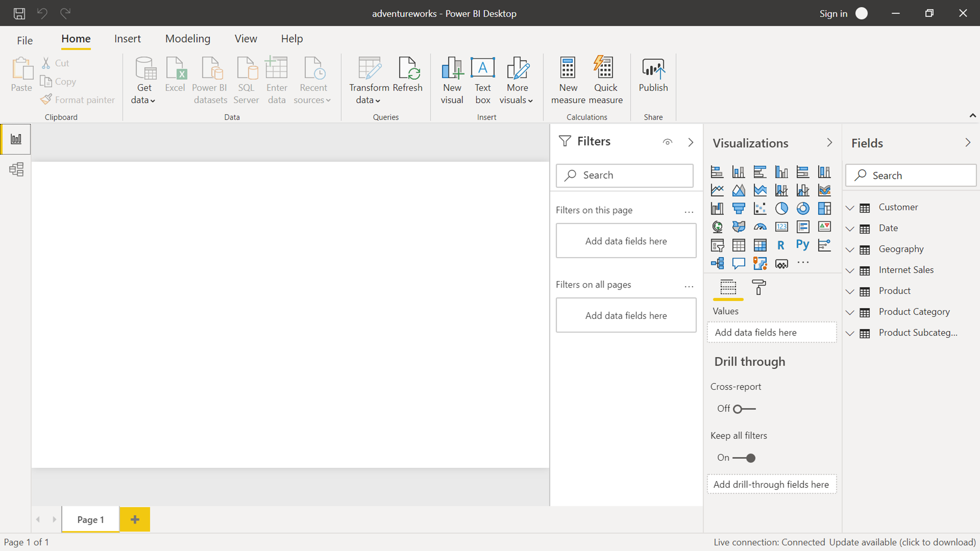Expand the Product Category table fields

point(850,312)
